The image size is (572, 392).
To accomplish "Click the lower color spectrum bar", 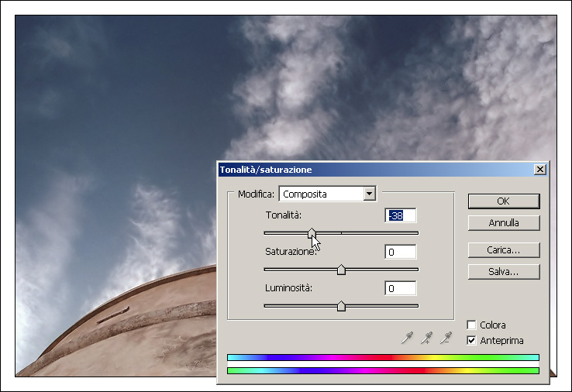I will [x=383, y=370].
